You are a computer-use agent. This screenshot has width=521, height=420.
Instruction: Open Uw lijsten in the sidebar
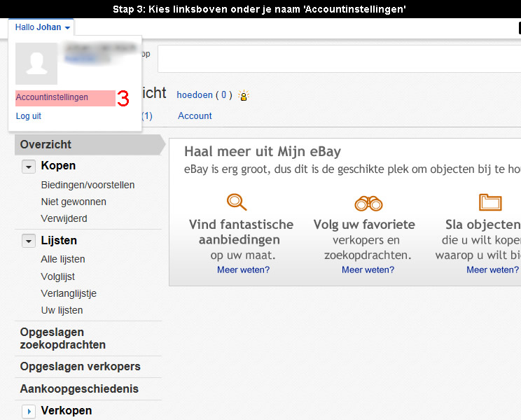tap(62, 310)
